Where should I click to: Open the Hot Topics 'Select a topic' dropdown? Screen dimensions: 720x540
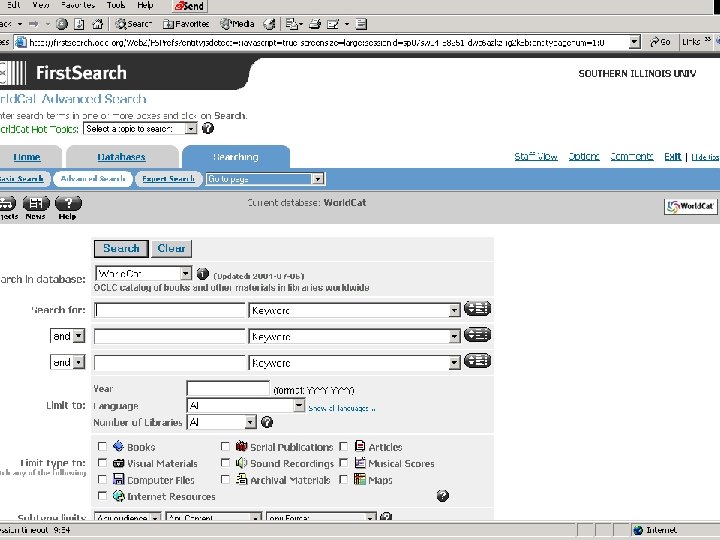point(140,129)
